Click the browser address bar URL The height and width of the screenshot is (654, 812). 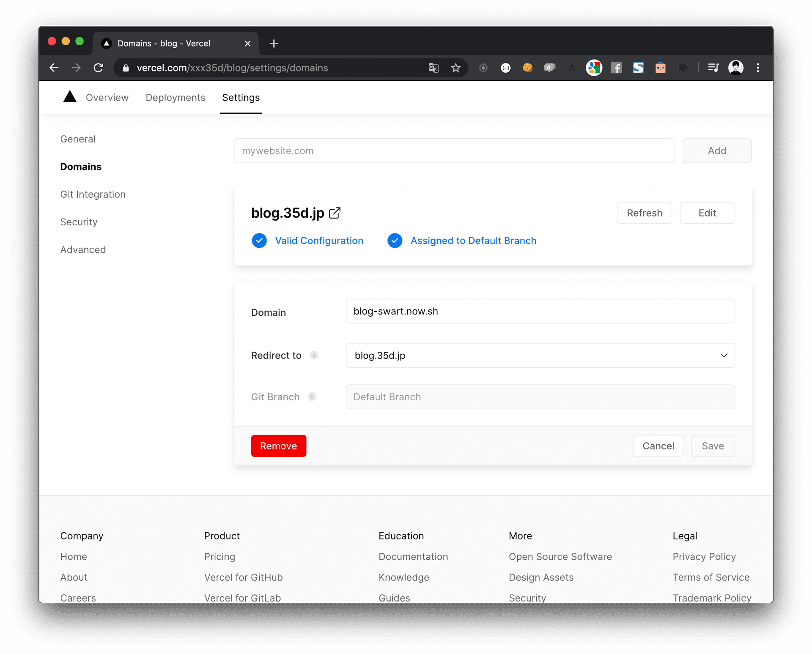click(232, 68)
